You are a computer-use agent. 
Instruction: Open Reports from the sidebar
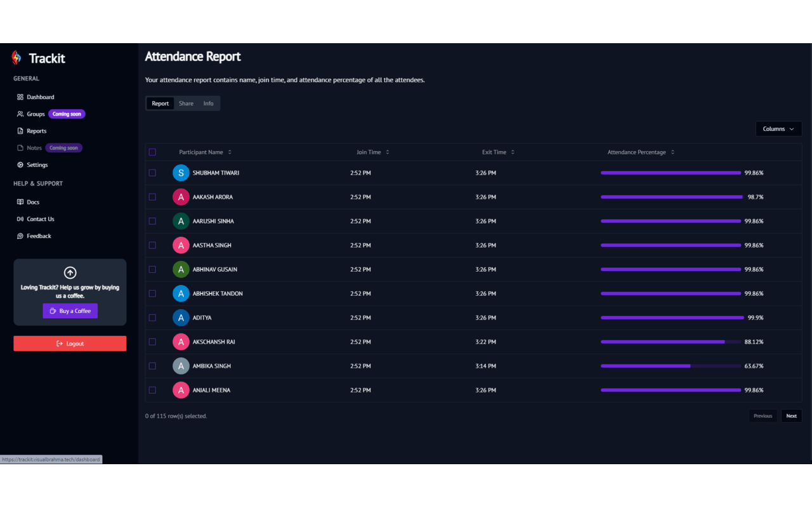pyautogui.click(x=36, y=131)
